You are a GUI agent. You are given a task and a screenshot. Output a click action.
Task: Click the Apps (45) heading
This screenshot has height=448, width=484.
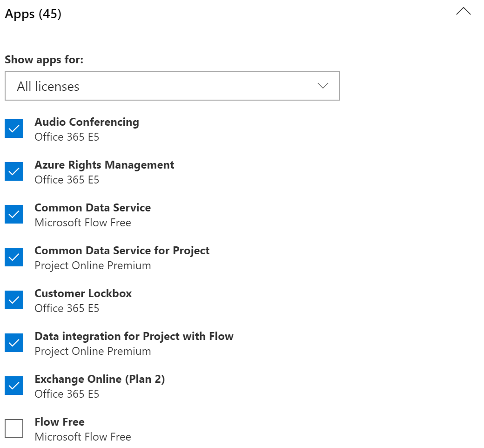point(33,14)
